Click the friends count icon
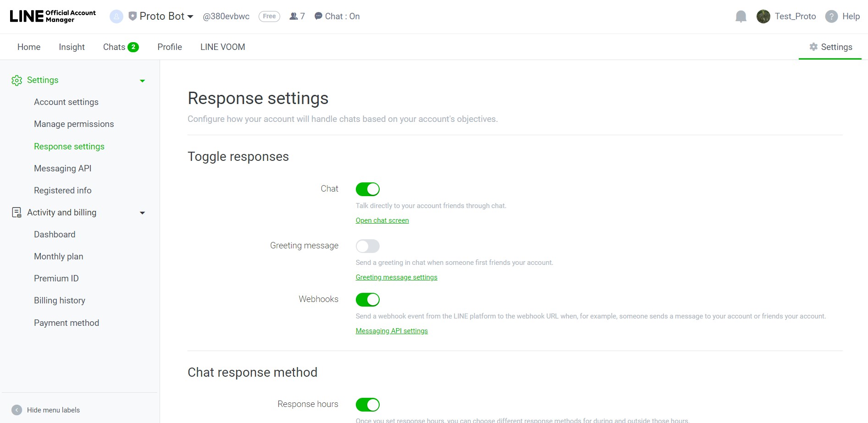 click(293, 16)
